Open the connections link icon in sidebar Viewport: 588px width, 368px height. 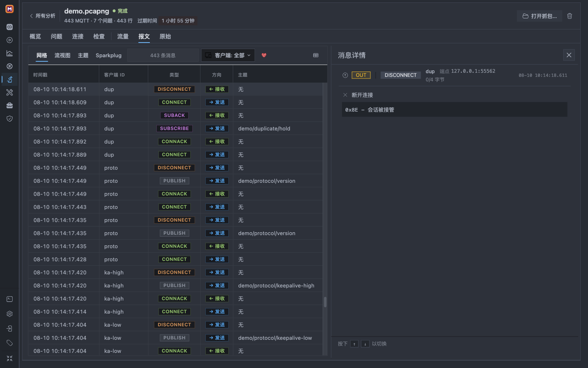[x=9, y=27]
